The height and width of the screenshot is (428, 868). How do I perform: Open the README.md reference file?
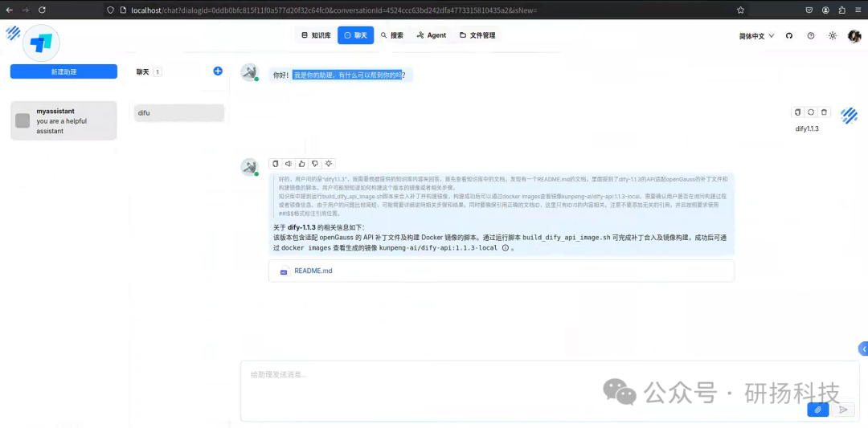313,271
